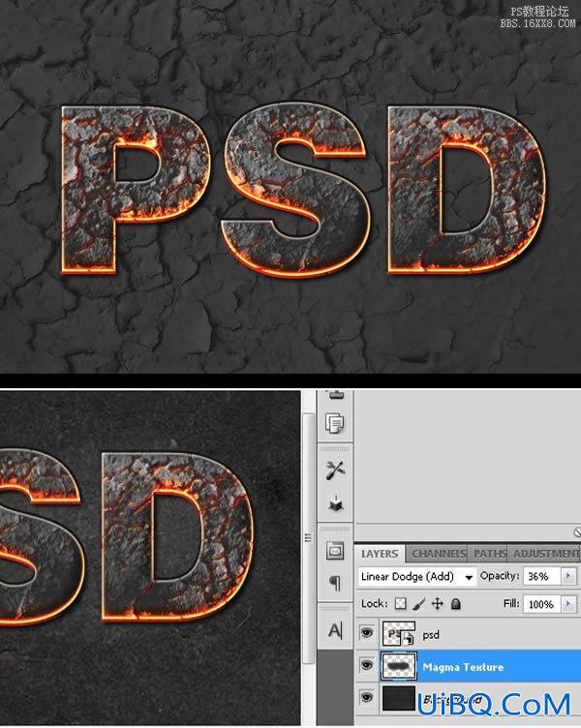Click the lock all padlock icon
This screenshot has height=728, width=581.
[456, 603]
